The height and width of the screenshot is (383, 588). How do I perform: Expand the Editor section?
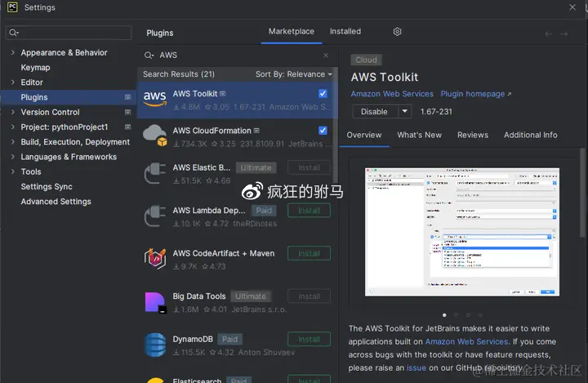[x=13, y=82]
